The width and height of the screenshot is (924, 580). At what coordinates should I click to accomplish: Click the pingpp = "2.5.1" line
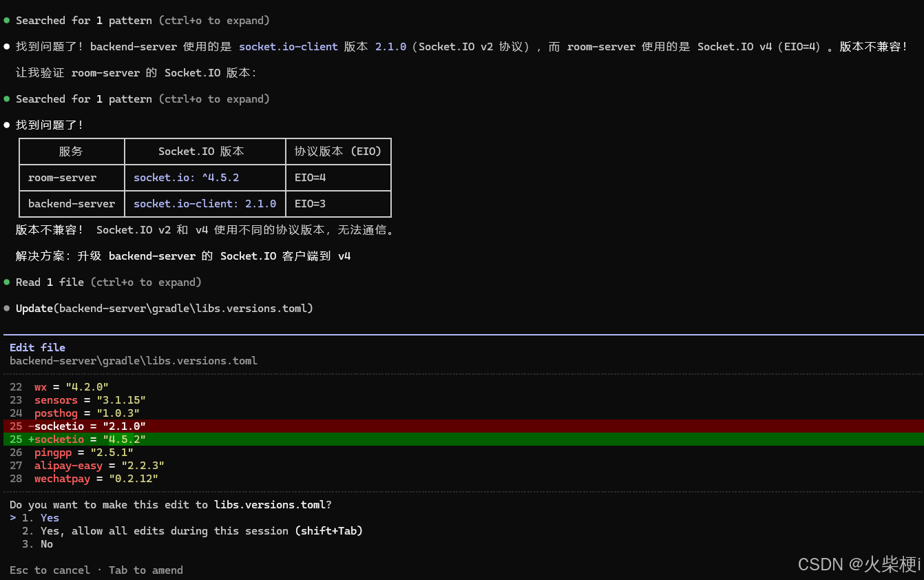tap(84, 453)
